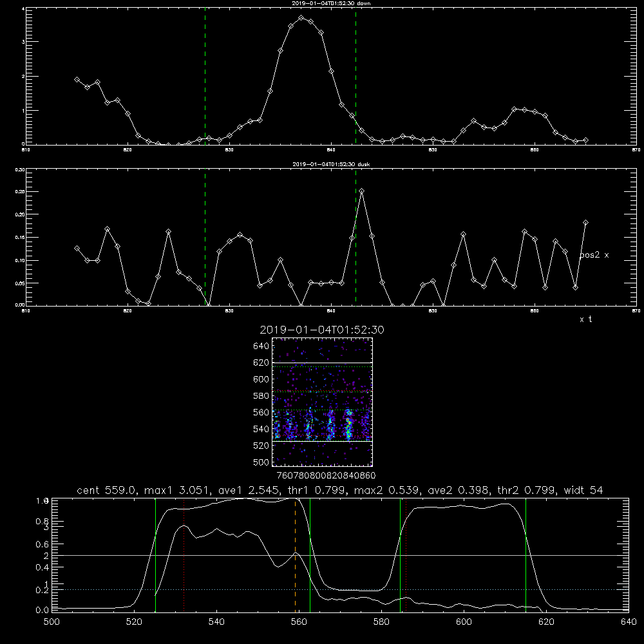Select the 'ave1 2.545' value
This screenshot has width=644, height=644.
click(x=249, y=490)
